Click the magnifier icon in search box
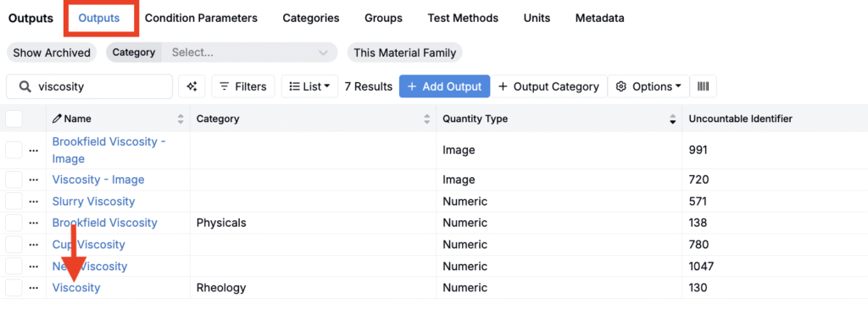Screen dimensions: 868x315 (25, 86)
